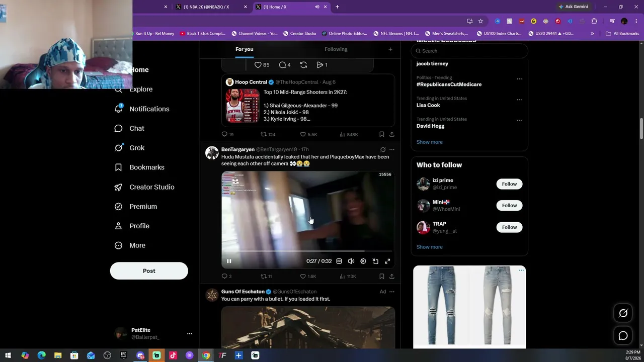Toggle captions on the video player

[x=339, y=261]
